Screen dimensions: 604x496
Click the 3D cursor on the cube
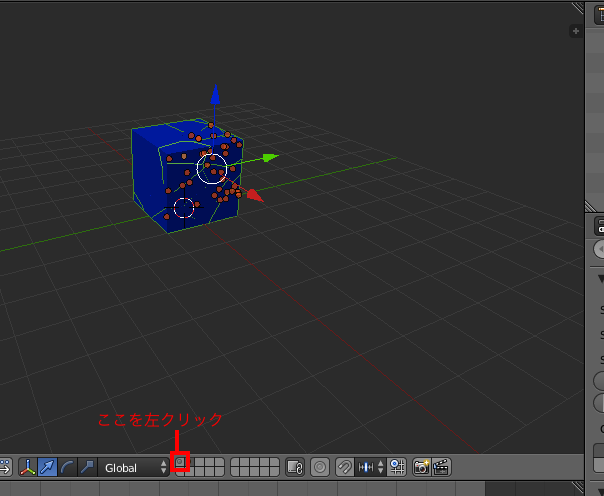184,208
